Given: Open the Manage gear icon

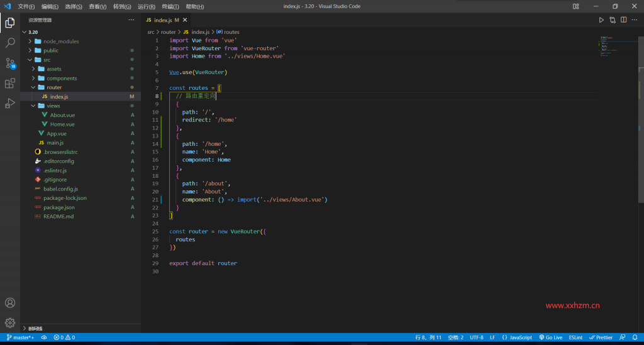Looking at the screenshot, I should point(10,322).
